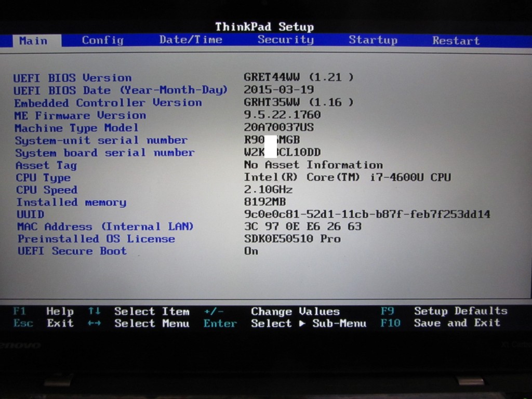Click the 'ThinkPad Setup' title
This screenshot has height=399, width=532.
tap(264, 26)
